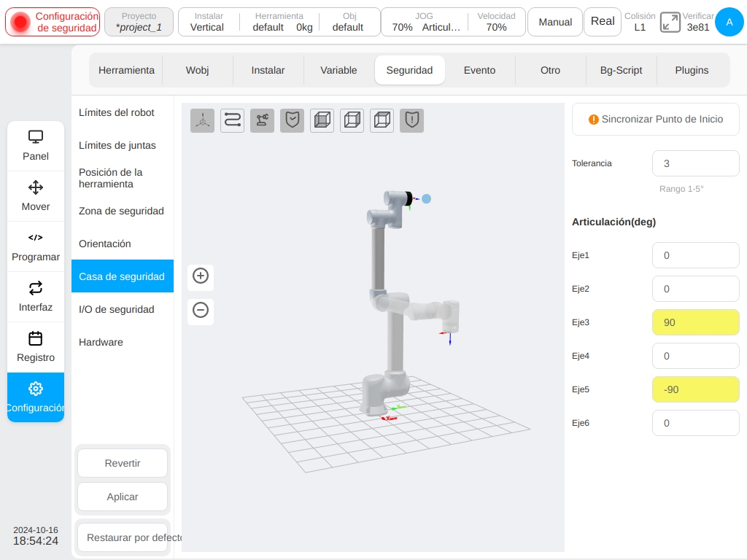Open the Panel page from sidebar

36,146
